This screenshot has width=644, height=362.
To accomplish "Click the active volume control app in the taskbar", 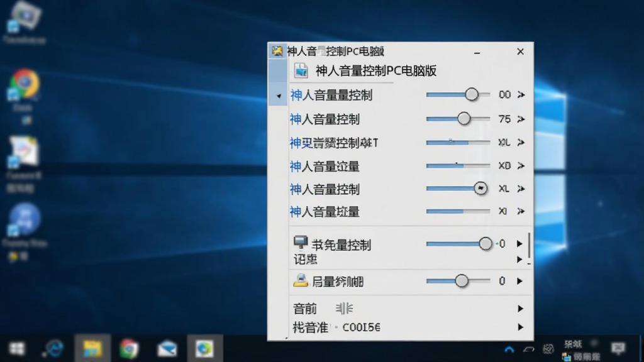I will (x=204, y=349).
